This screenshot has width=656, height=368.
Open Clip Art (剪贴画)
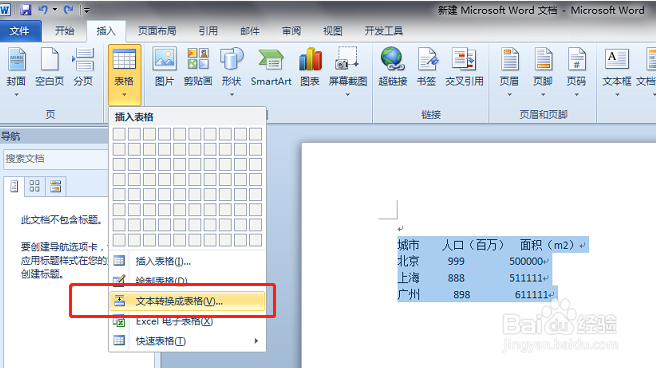pos(198,67)
